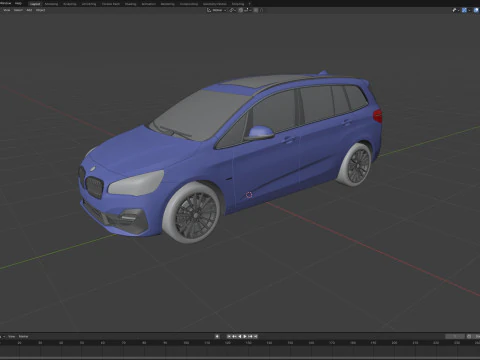Open the viewport Select menu
The width and height of the screenshot is (480, 360).
click(x=18, y=10)
